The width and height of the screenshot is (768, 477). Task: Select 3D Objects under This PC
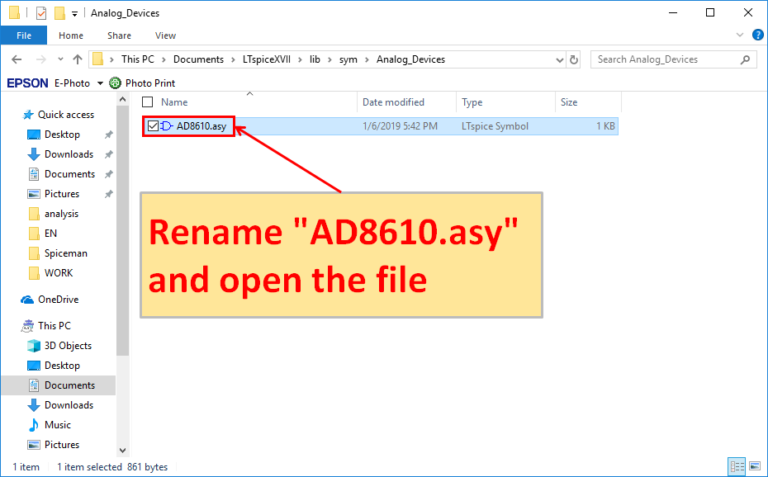67,346
